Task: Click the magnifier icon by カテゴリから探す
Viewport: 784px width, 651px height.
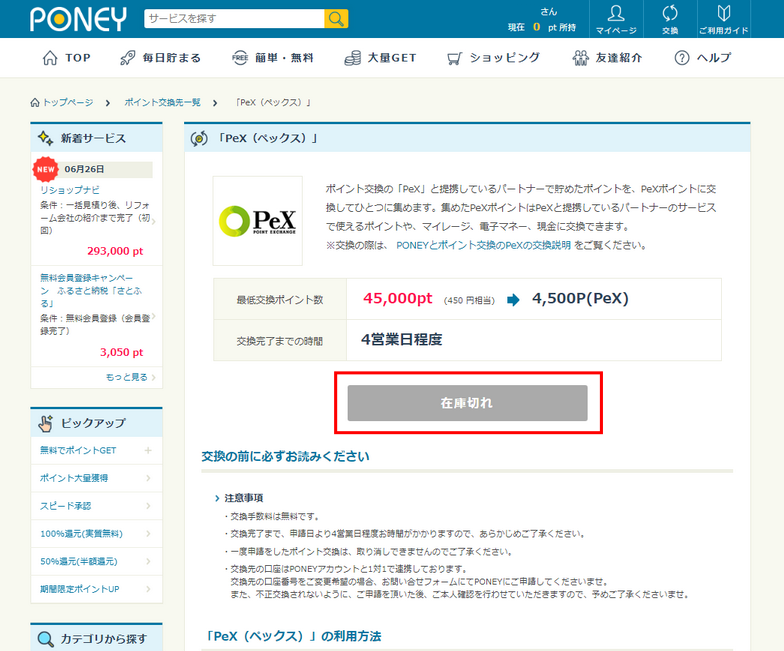Action: (x=46, y=639)
